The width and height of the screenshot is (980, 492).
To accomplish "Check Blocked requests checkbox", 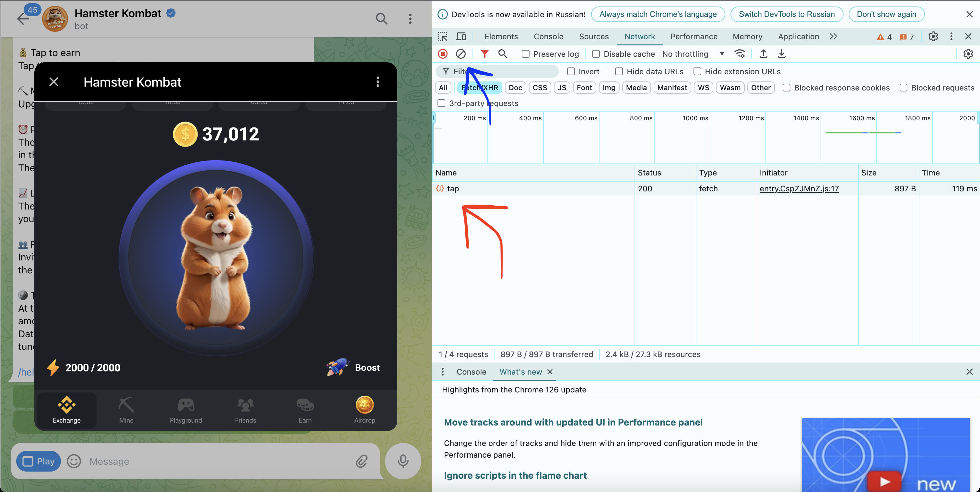I will [903, 88].
